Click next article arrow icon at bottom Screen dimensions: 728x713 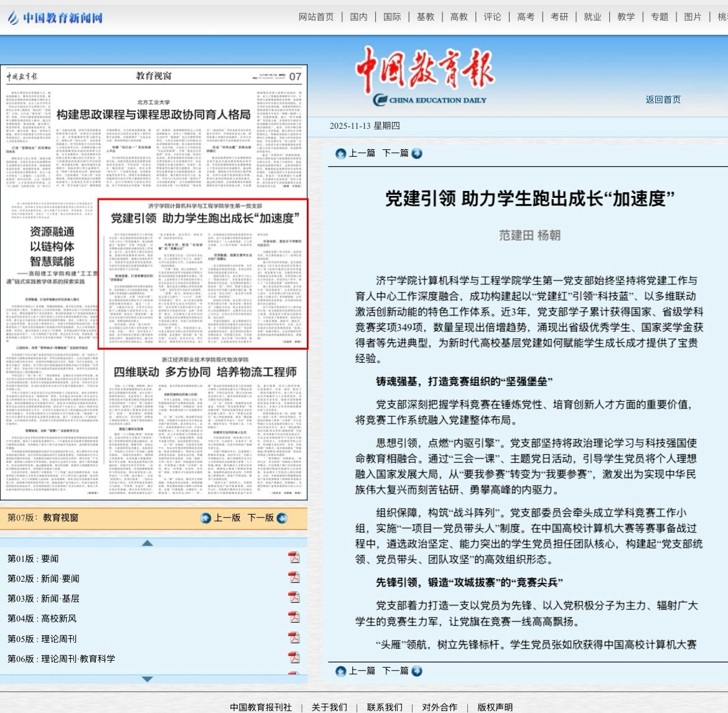pyautogui.click(x=417, y=671)
